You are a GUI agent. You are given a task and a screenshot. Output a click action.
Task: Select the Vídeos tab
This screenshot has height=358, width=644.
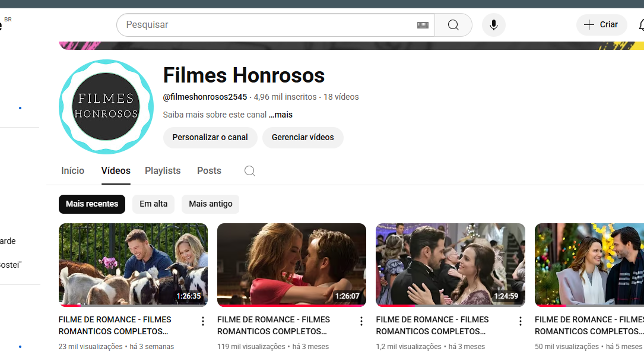point(116,170)
